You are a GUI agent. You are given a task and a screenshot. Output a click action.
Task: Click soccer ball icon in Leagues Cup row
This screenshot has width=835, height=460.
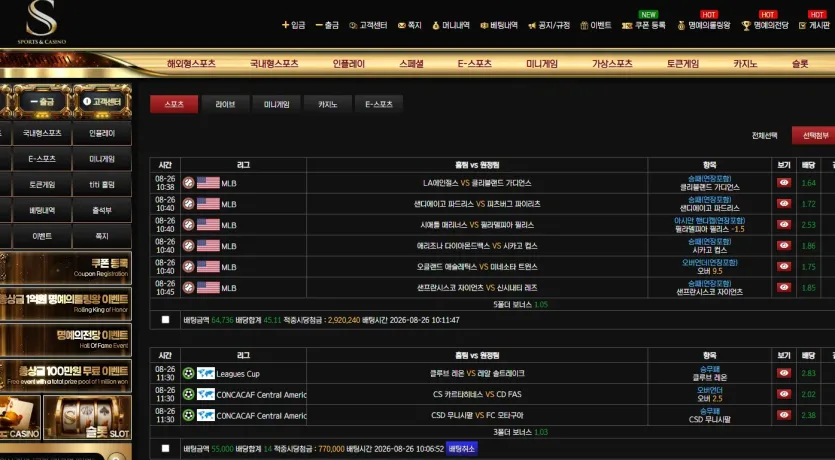click(189, 373)
